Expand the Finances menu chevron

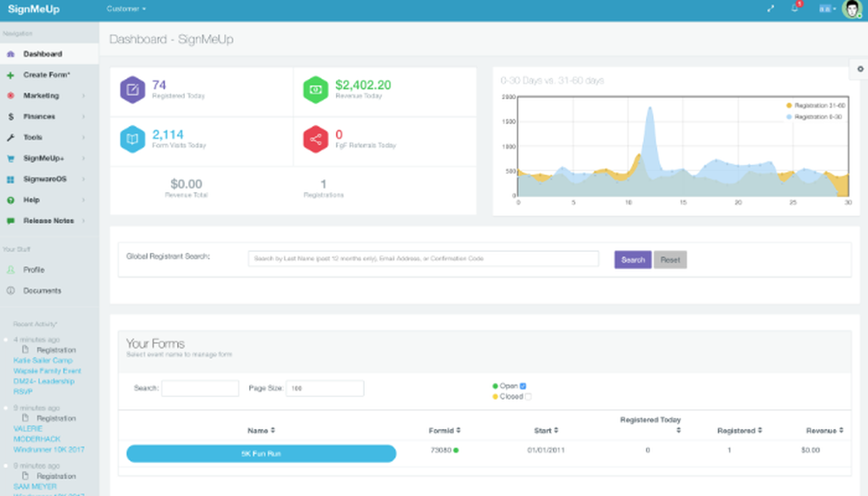pos(83,117)
